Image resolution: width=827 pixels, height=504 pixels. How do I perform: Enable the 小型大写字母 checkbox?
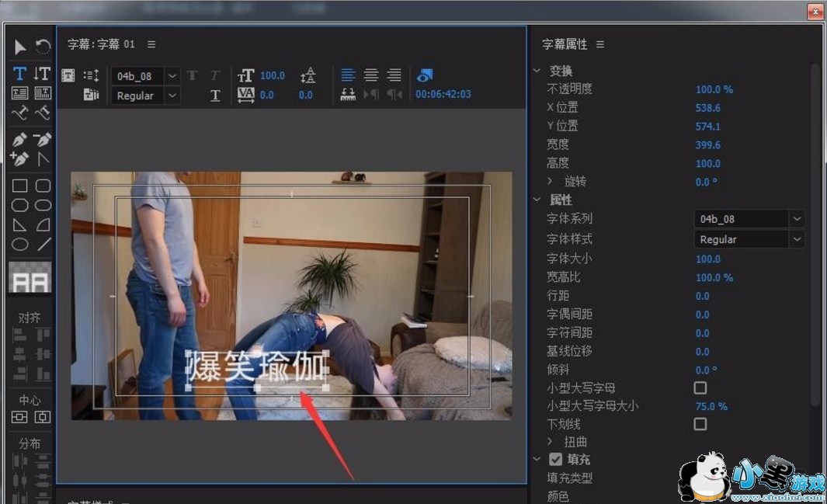[x=700, y=388]
